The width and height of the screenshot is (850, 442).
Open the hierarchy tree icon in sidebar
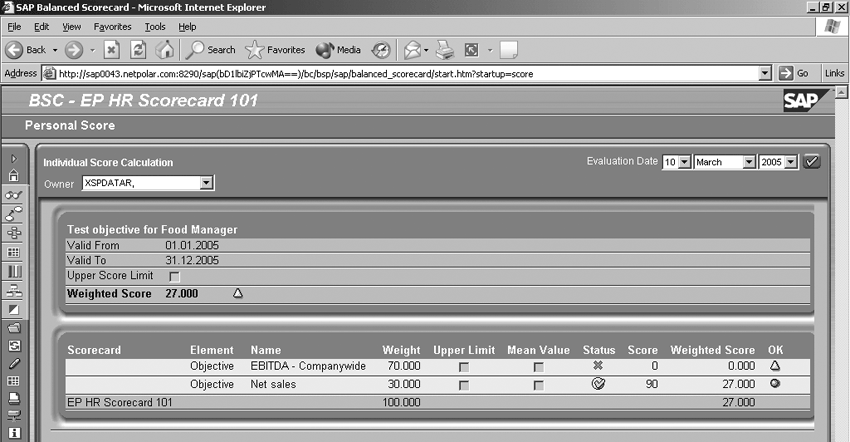pyautogui.click(x=14, y=291)
